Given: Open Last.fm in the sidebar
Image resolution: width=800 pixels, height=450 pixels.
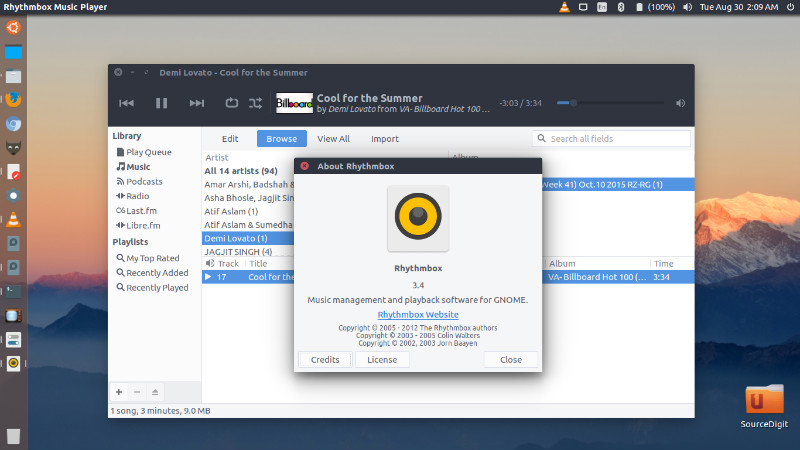Looking at the screenshot, I should (x=136, y=211).
